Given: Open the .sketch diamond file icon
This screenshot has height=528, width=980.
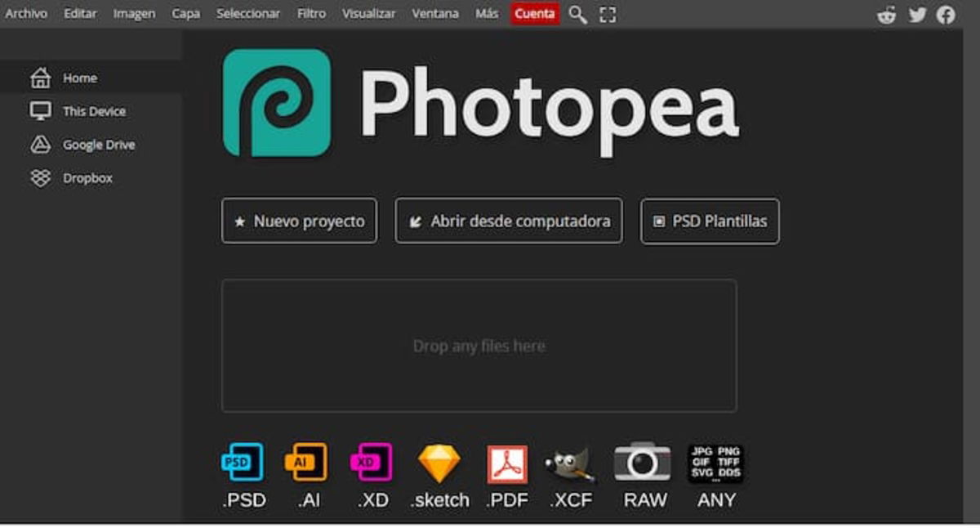Looking at the screenshot, I should pyautogui.click(x=439, y=464).
